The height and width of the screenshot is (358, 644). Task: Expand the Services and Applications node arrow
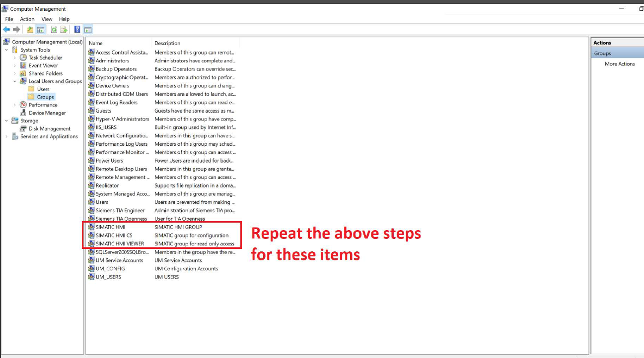[6, 136]
